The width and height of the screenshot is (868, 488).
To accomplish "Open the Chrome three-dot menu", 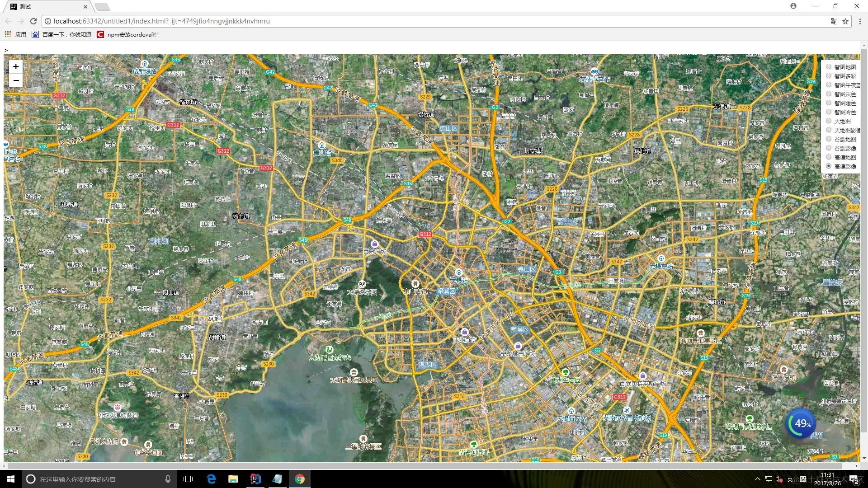I will pyautogui.click(x=860, y=21).
